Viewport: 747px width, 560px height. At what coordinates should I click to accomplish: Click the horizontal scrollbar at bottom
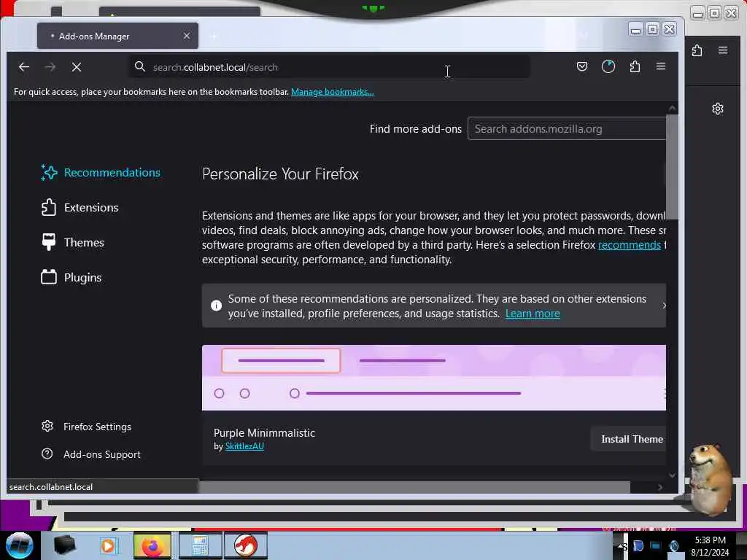tap(414, 486)
